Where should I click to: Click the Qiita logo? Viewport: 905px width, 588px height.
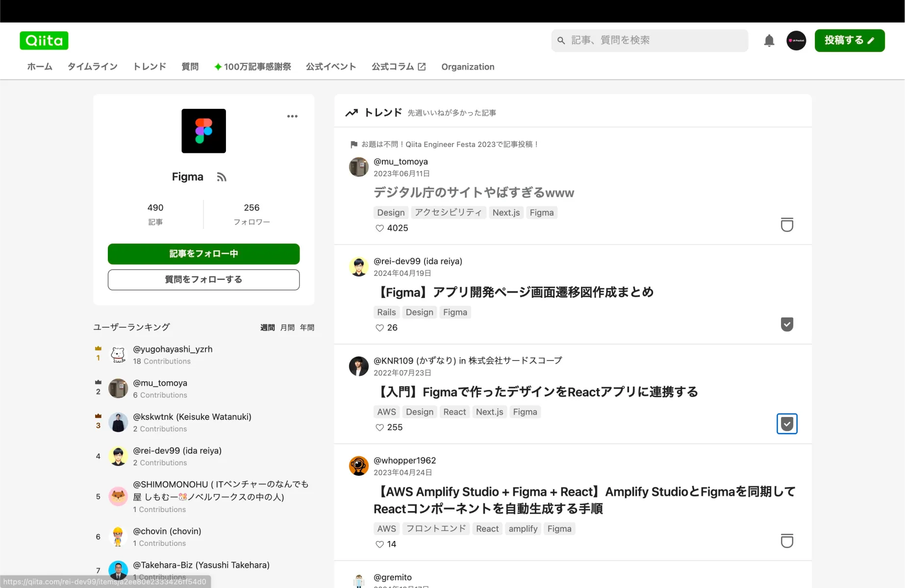[44, 40]
